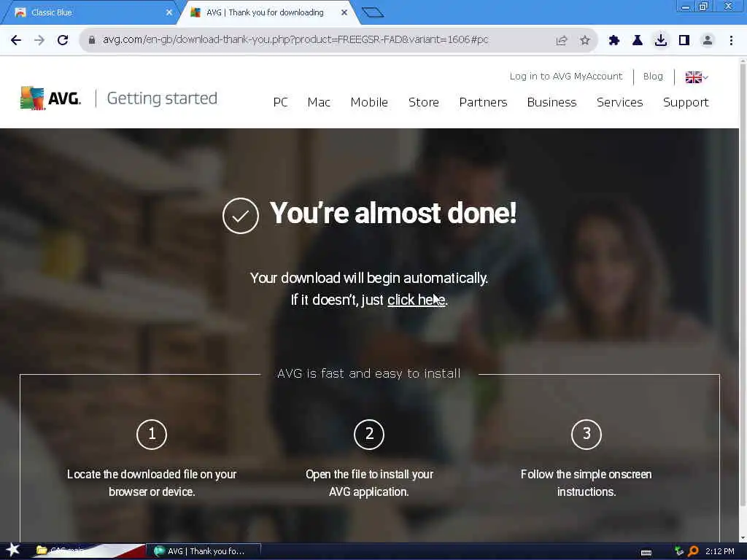Click the padlock site info icon

(92, 40)
